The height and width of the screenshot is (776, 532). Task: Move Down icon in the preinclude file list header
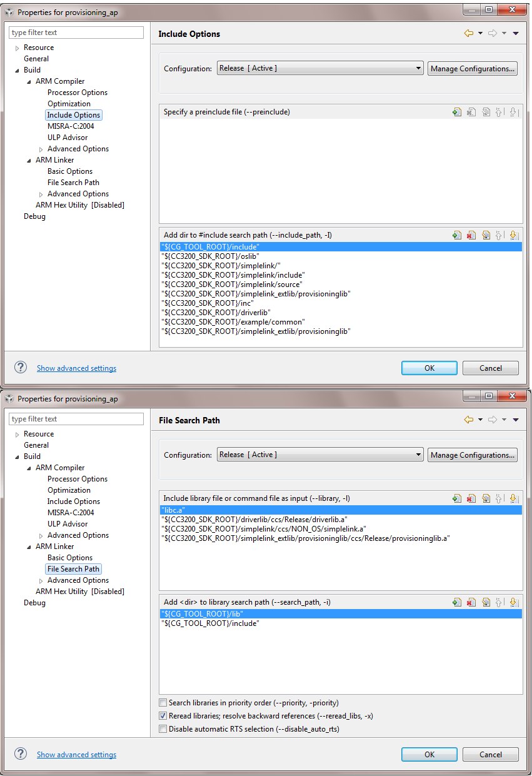tap(514, 113)
